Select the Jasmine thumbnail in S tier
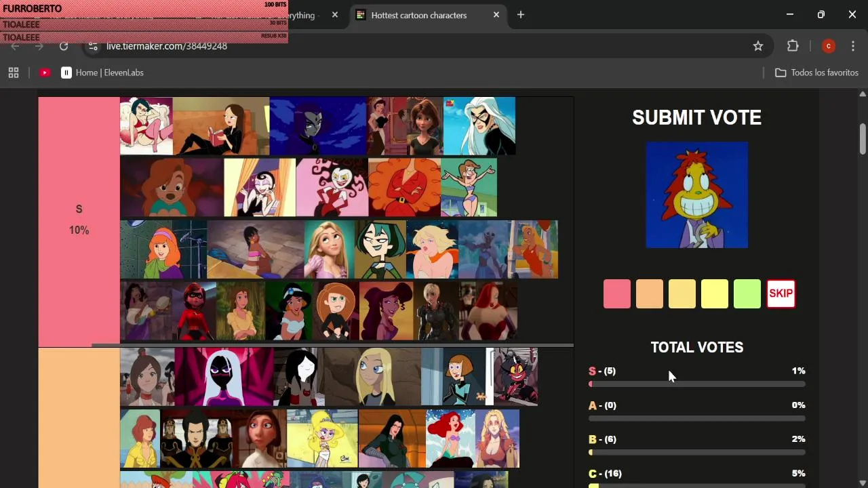868x488 pixels. (x=290, y=311)
